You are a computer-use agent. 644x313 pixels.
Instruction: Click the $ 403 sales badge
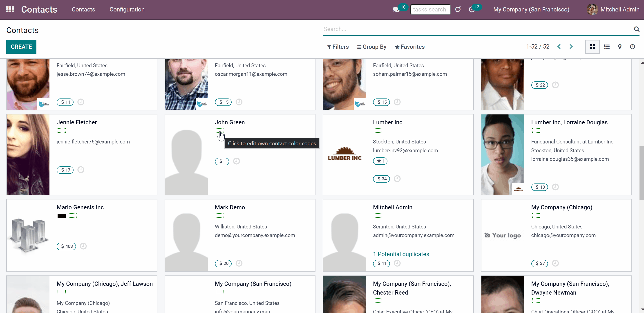(x=66, y=246)
